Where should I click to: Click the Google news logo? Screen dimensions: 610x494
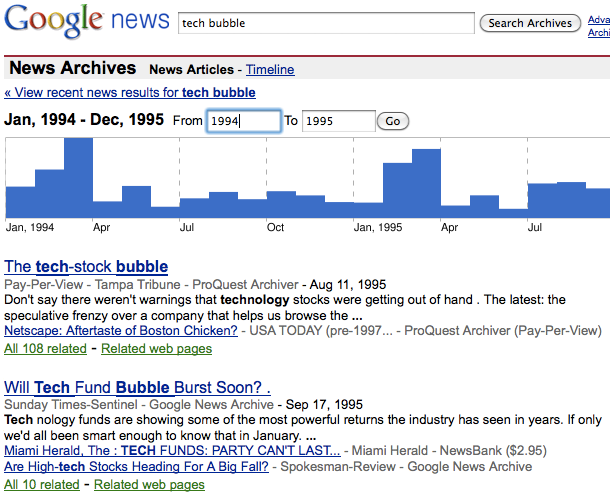87,21
